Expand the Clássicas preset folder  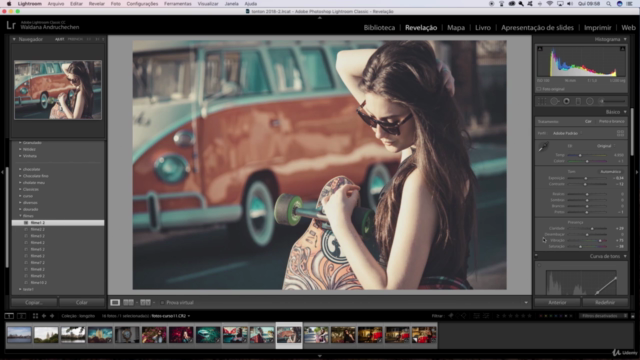pyautogui.click(x=20, y=189)
